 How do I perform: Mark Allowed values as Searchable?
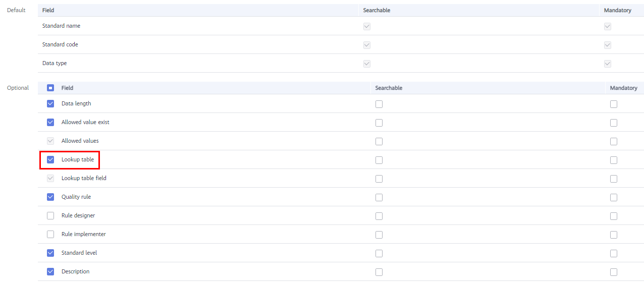379,141
